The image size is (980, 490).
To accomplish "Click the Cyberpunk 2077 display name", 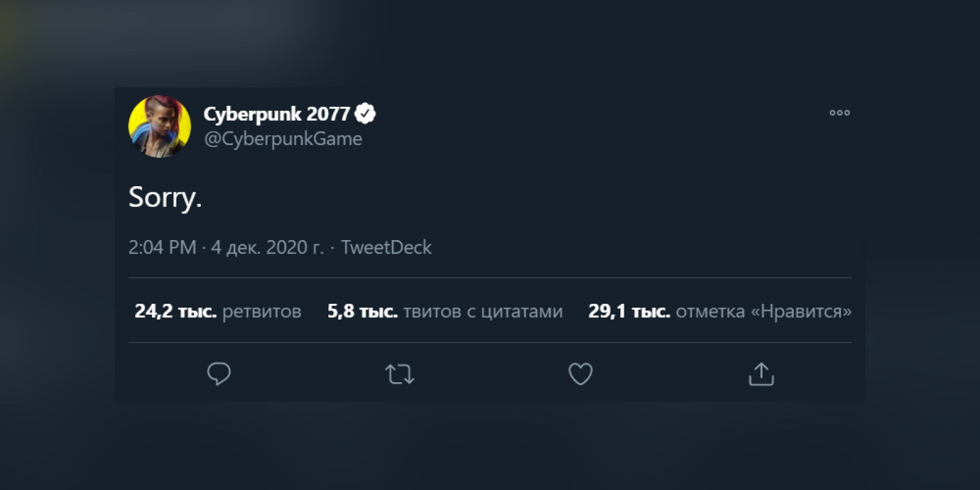I will click(x=275, y=113).
